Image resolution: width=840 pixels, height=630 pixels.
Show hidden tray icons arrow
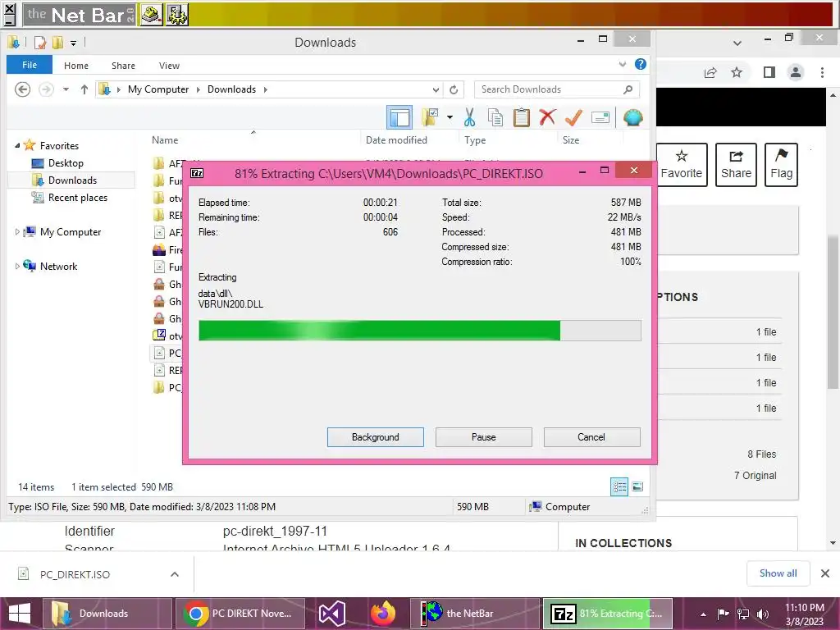(x=703, y=614)
